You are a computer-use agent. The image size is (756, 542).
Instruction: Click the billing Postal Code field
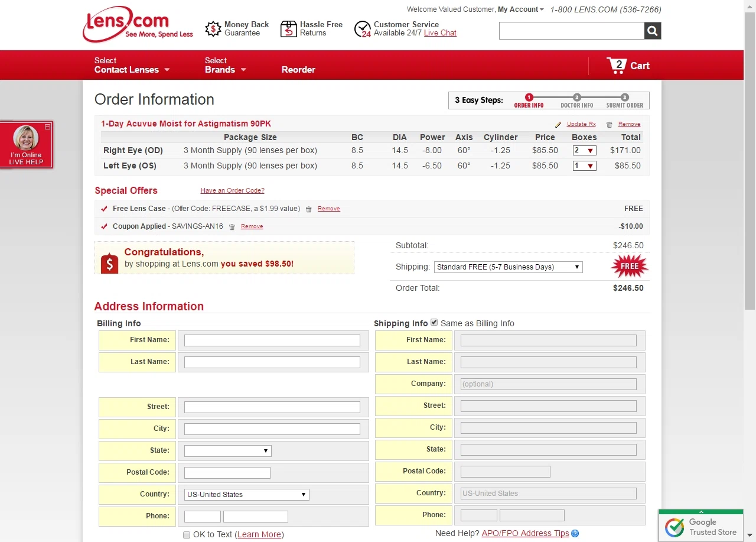pyautogui.click(x=227, y=473)
